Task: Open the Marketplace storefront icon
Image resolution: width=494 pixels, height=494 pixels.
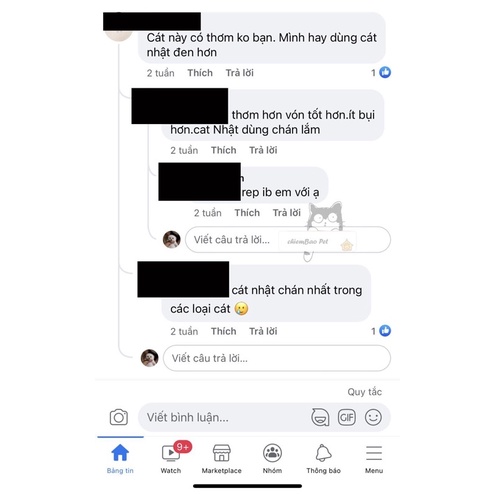Action: (221, 459)
